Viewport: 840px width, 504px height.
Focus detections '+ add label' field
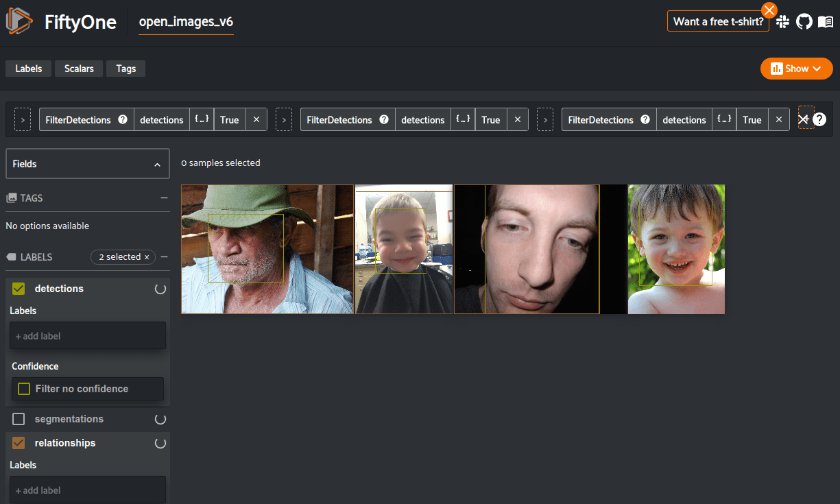[88, 336]
